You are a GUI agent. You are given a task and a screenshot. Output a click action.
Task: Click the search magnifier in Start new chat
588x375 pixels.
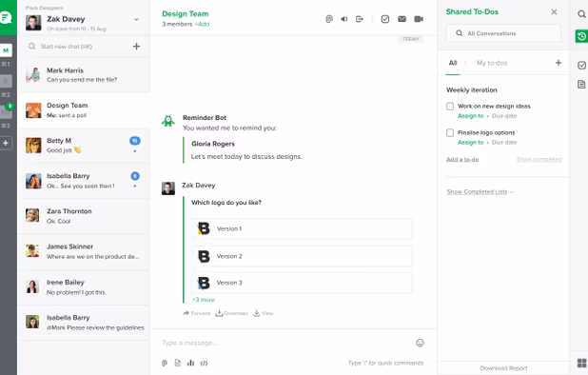[32, 46]
